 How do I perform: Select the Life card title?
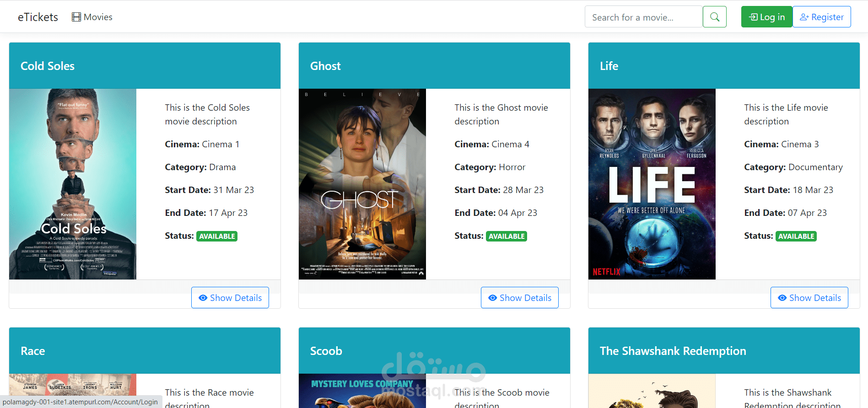click(609, 66)
